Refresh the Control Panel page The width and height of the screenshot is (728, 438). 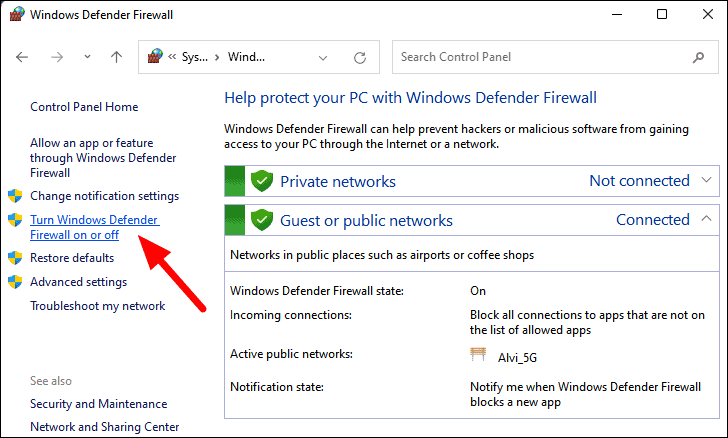coord(360,58)
